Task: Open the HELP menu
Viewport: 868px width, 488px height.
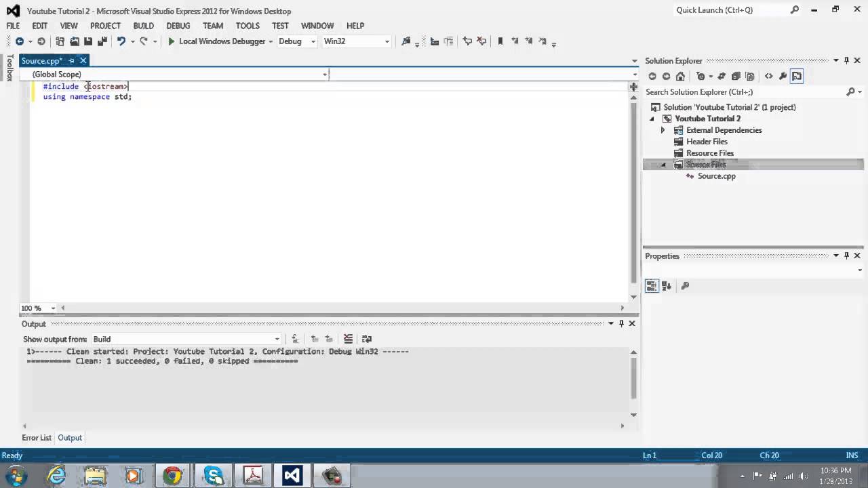Action: click(355, 26)
